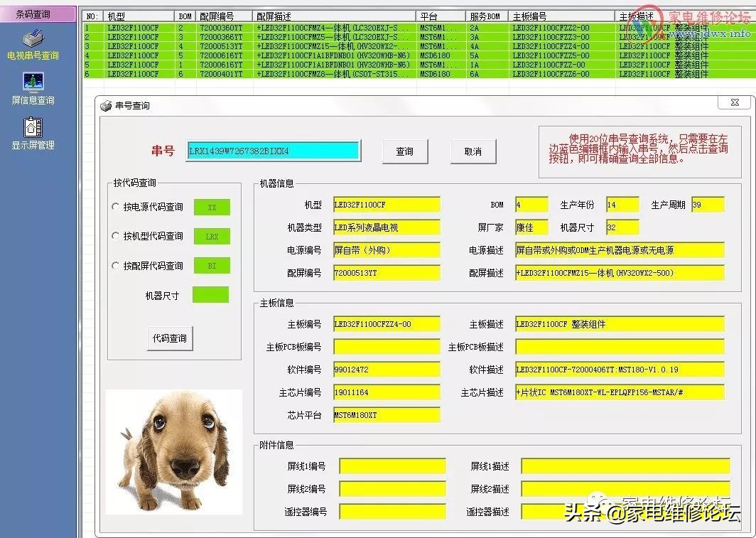Click the empty 遥控器编号 field

(393, 512)
